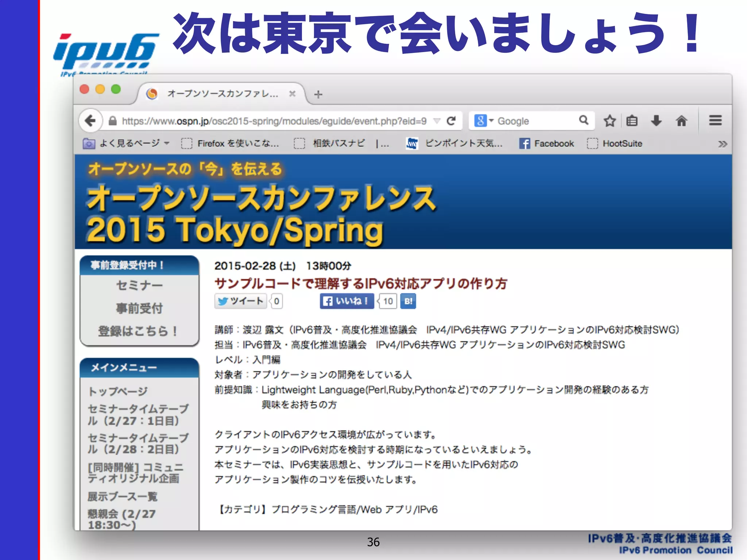This screenshot has height=560, width=747.
Task: Bookmark this page with star icon
Action: (609, 121)
